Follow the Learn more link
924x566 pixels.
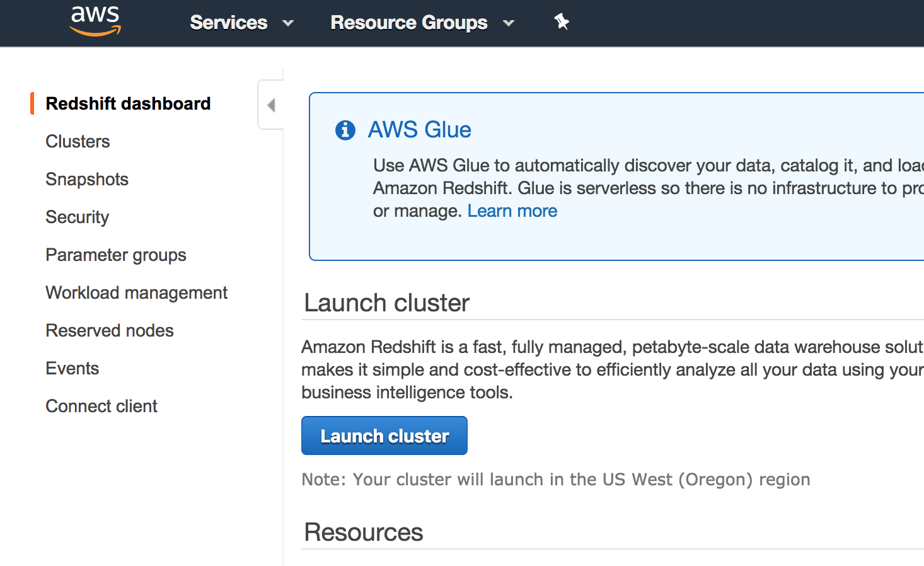512,211
